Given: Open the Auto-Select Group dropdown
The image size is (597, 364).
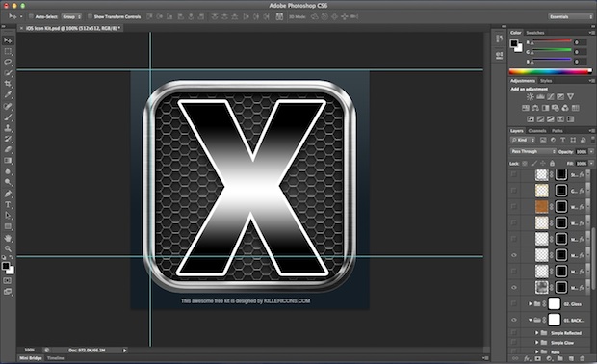Looking at the screenshot, I should click(71, 16).
